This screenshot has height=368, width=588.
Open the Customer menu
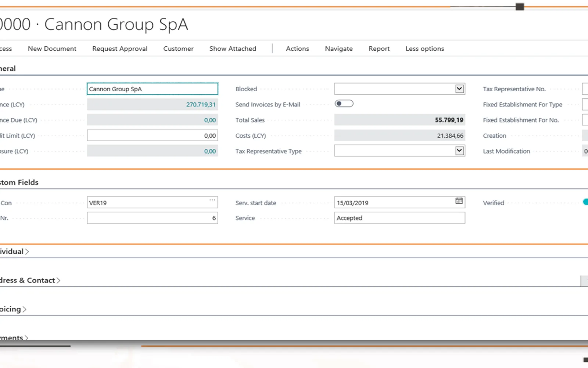(x=178, y=49)
